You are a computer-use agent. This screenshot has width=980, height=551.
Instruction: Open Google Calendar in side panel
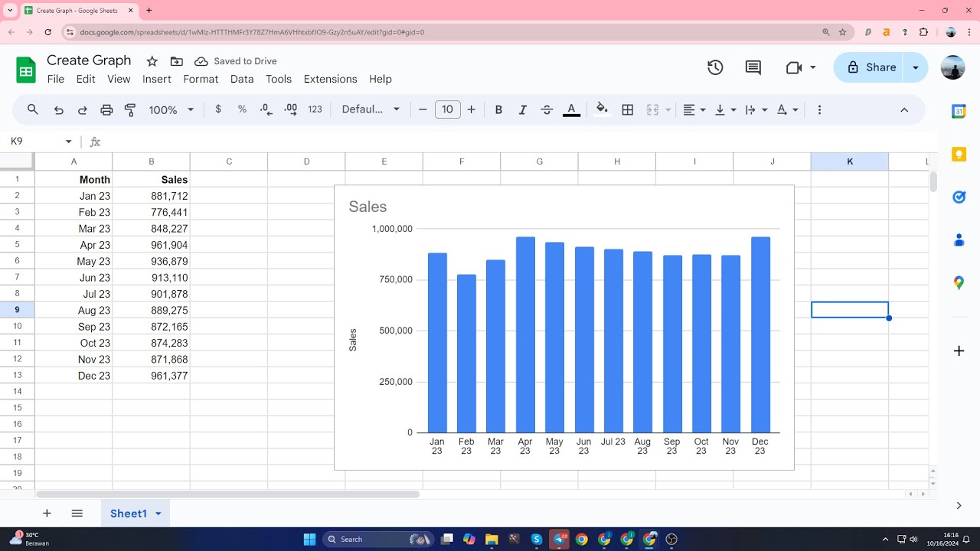[959, 112]
